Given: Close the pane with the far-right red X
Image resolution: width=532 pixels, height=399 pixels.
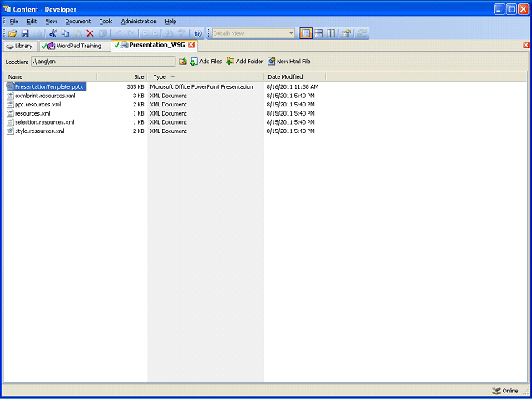Looking at the screenshot, I should (x=526, y=45).
